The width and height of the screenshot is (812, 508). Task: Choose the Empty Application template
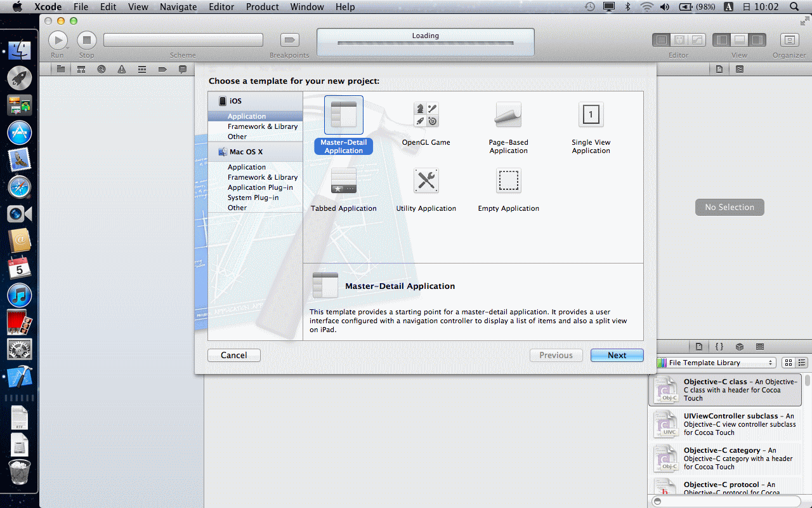[508, 181]
